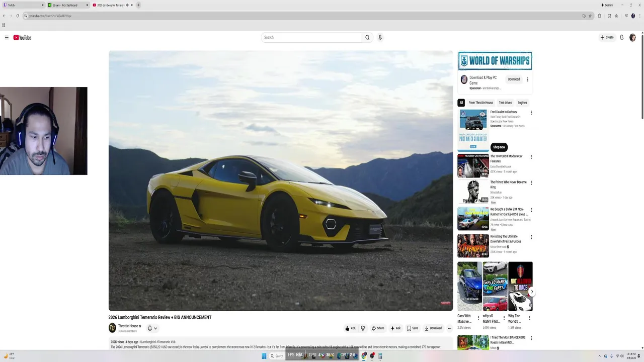Open Chrome from the taskbar

[364, 355]
